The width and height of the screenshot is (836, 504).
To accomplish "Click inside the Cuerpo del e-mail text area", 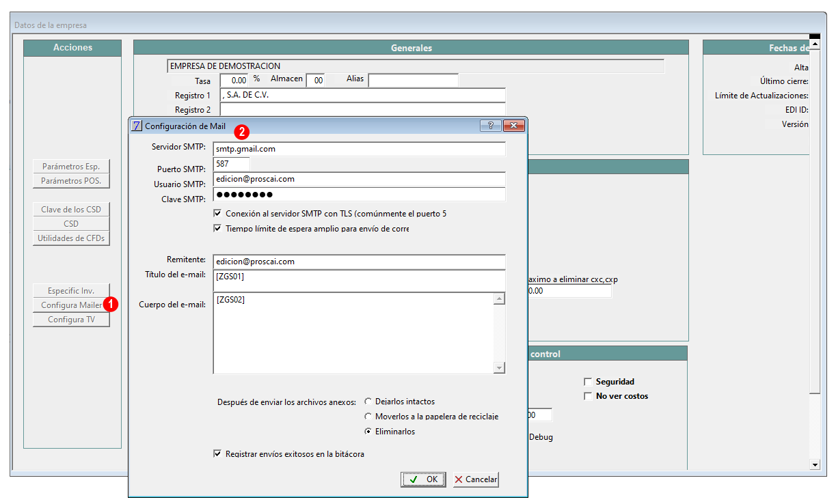I will [x=353, y=333].
